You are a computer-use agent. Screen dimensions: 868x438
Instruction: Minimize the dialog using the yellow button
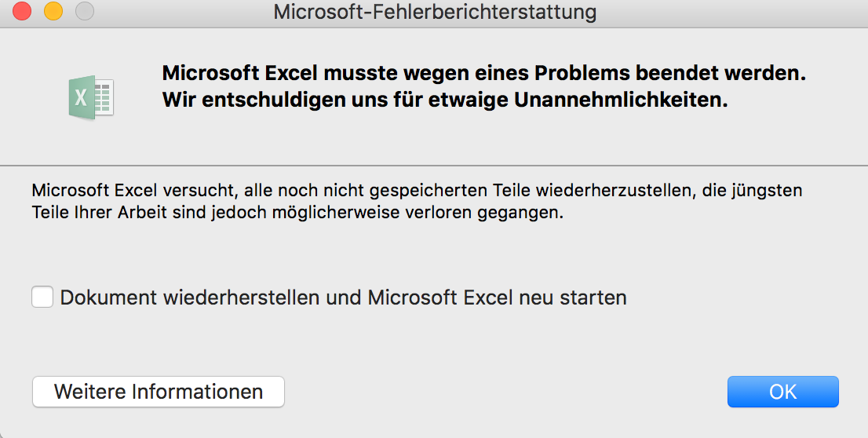coord(53,11)
